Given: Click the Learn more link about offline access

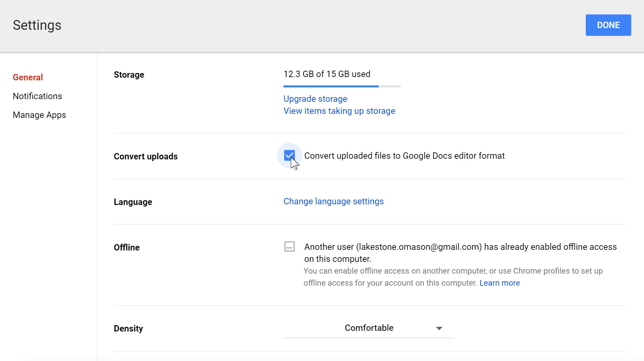Looking at the screenshot, I should pos(499,283).
